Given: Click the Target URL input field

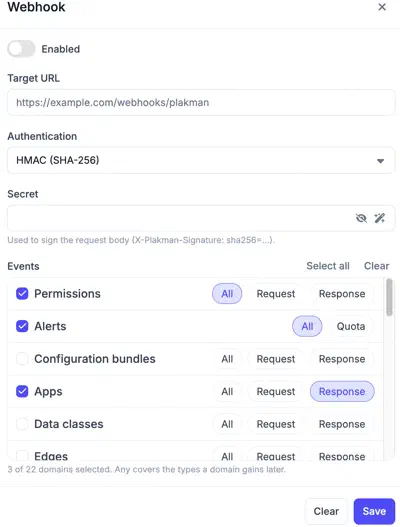Looking at the screenshot, I should point(201,103).
